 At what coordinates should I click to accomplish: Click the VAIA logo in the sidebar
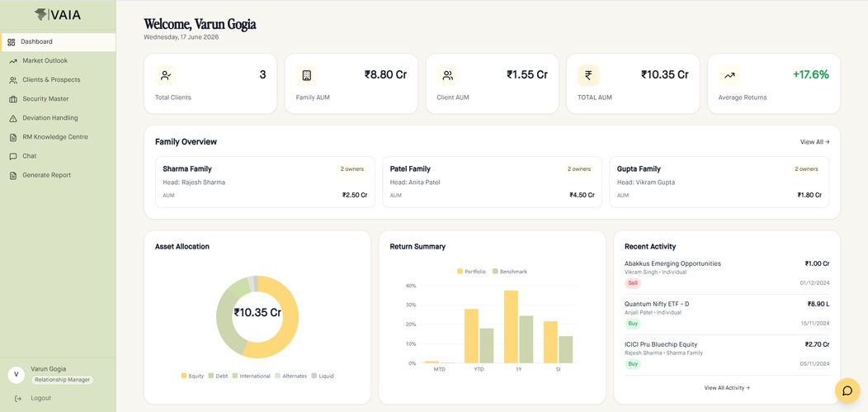(58, 14)
